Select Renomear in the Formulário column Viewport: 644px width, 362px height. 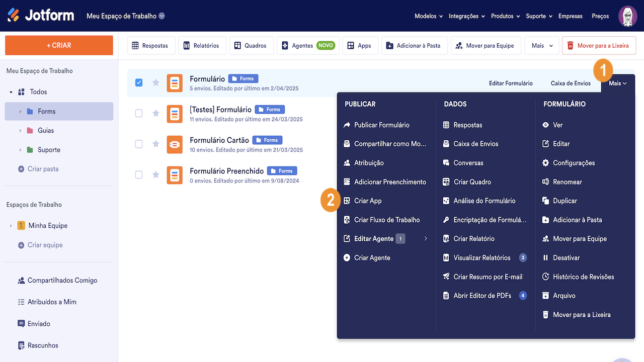coord(562,182)
